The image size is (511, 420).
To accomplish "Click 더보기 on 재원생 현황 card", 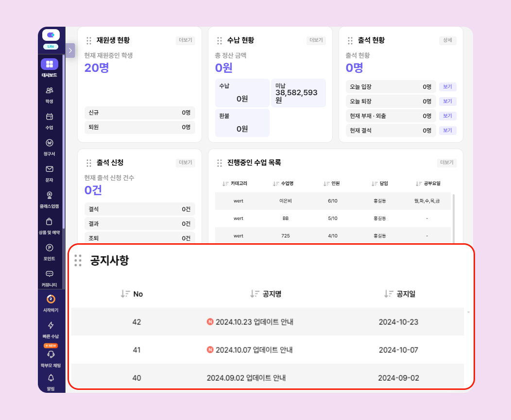I will [x=186, y=40].
